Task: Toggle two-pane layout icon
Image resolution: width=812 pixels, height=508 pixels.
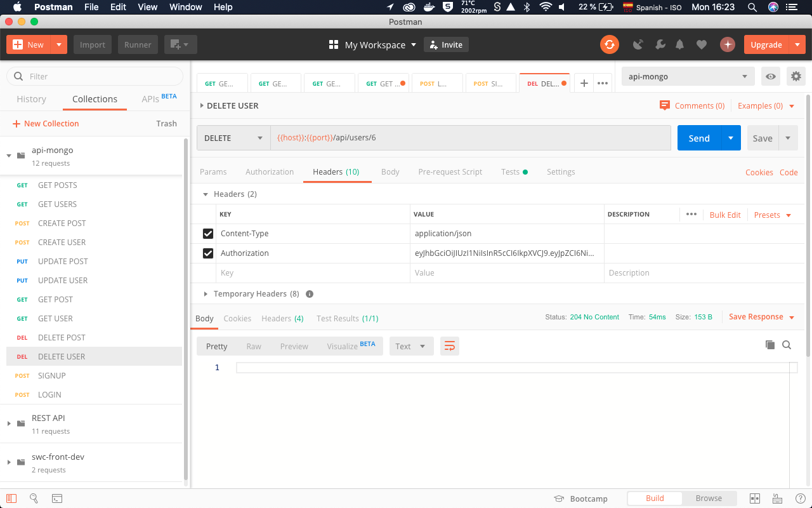Action: pyautogui.click(x=755, y=498)
